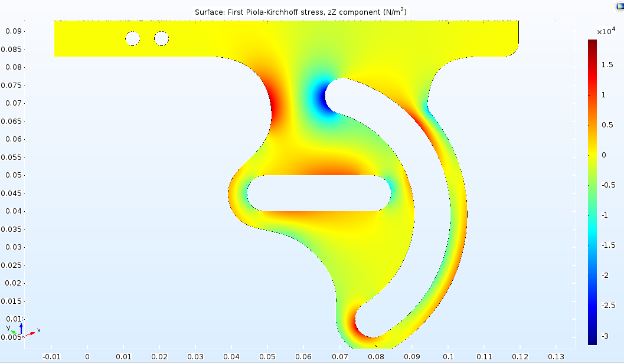Click the red x-axis arrow of orientation triad
624x364 pixels.
point(31,333)
